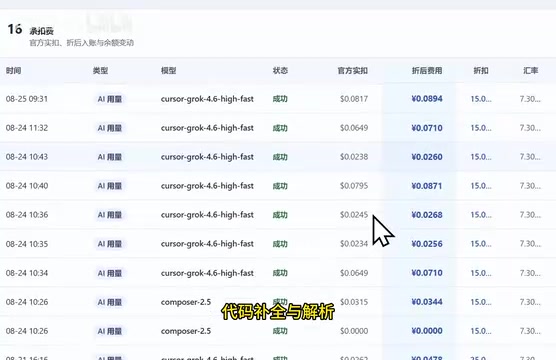
Task: Click the ¥0.0894 discounted cost
Action: (x=427, y=99)
